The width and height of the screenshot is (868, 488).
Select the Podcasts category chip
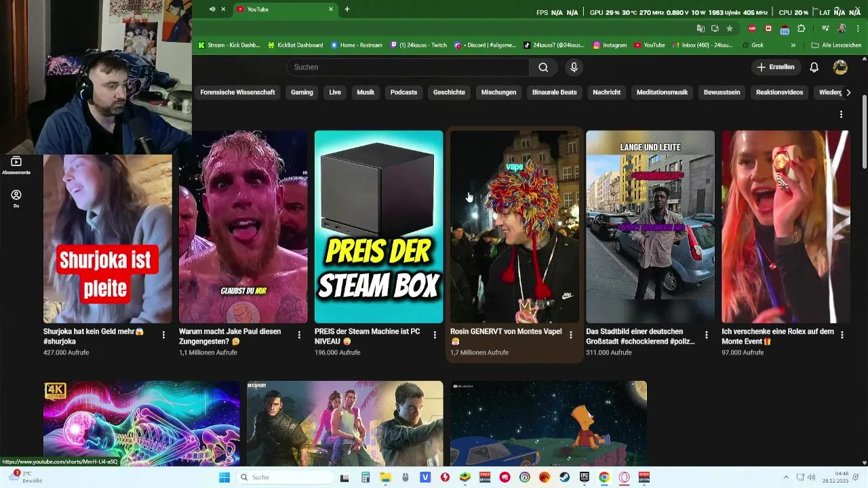[403, 92]
